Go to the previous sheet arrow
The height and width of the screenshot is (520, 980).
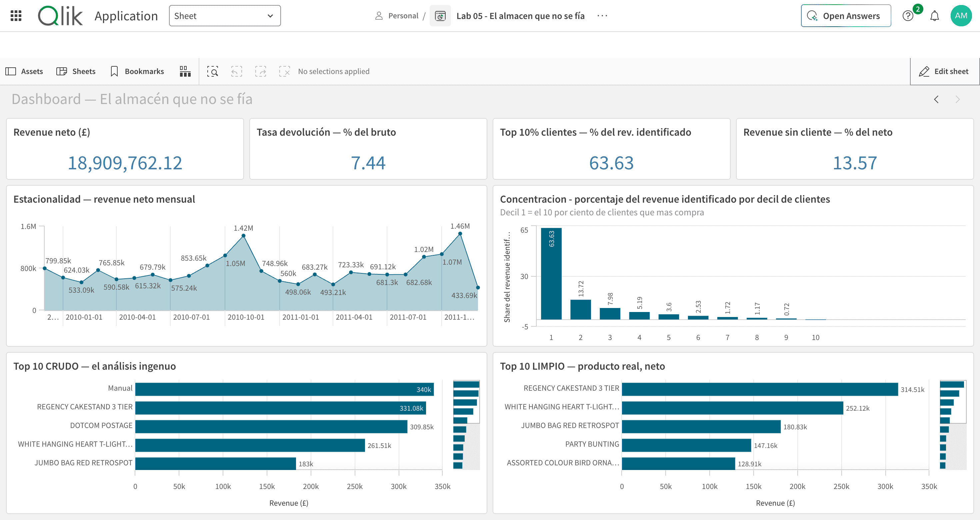coord(936,99)
